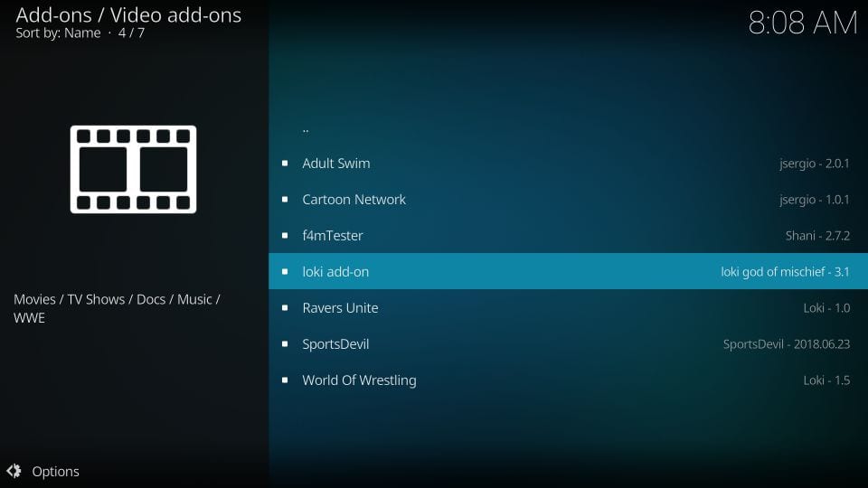Click the bullet icon beside loki add-on
868x488 pixels.
coord(285,271)
